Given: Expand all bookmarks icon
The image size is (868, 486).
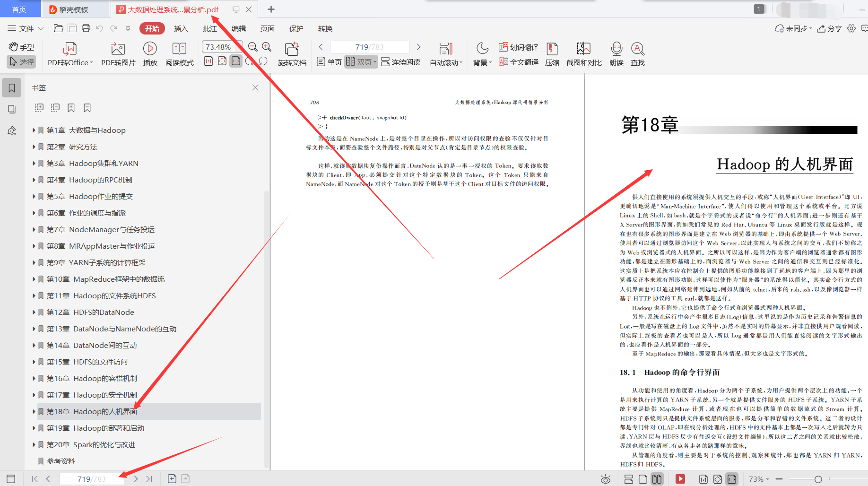Looking at the screenshot, I should [x=39, y=108].
